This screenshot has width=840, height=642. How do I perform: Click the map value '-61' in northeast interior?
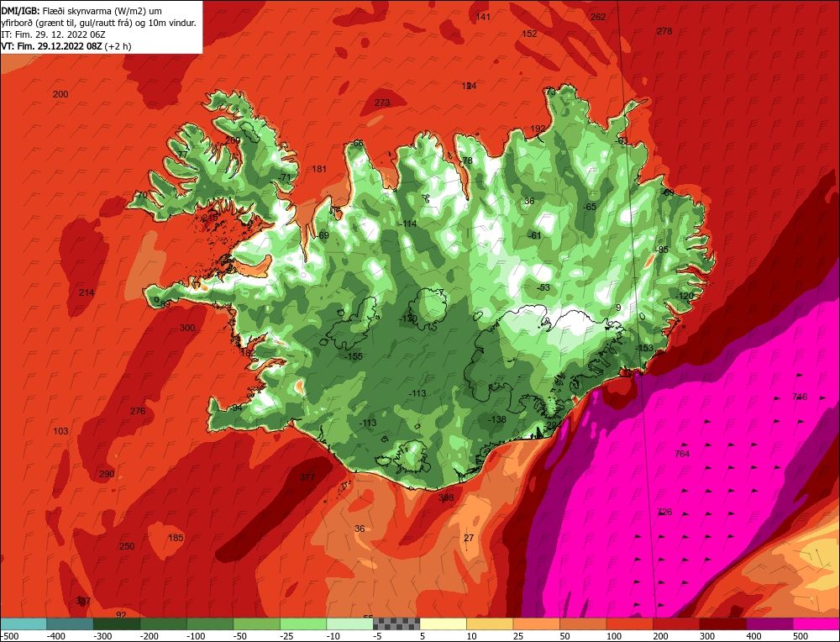coord(534,235)
